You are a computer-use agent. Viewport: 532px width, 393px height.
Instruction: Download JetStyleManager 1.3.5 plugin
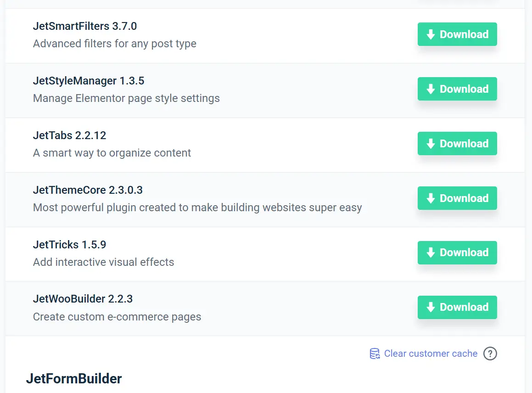click(x=457, y=89)
